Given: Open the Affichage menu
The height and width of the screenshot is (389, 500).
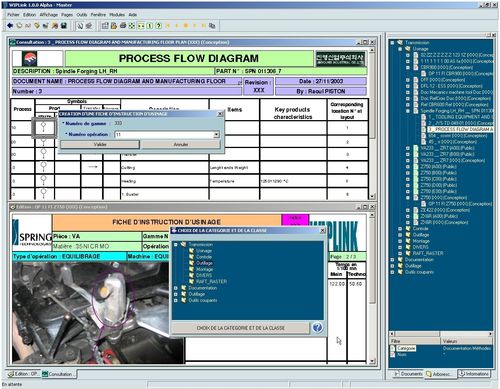Looking at the screenshot, I should pyautogui.click(x=49, y=15).
